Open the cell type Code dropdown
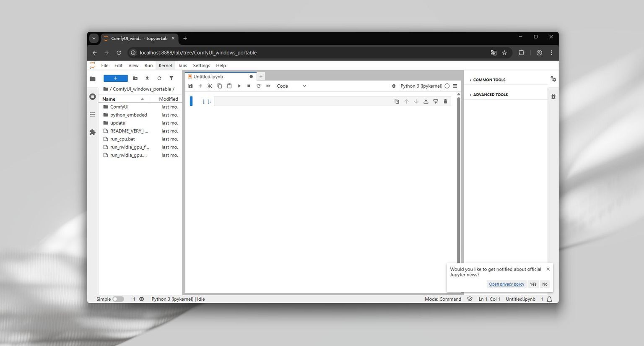 pos(291,86)
